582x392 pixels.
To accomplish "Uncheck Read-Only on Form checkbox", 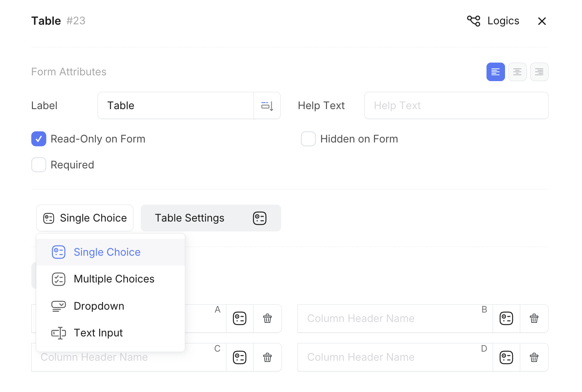I will click(39, 139).
